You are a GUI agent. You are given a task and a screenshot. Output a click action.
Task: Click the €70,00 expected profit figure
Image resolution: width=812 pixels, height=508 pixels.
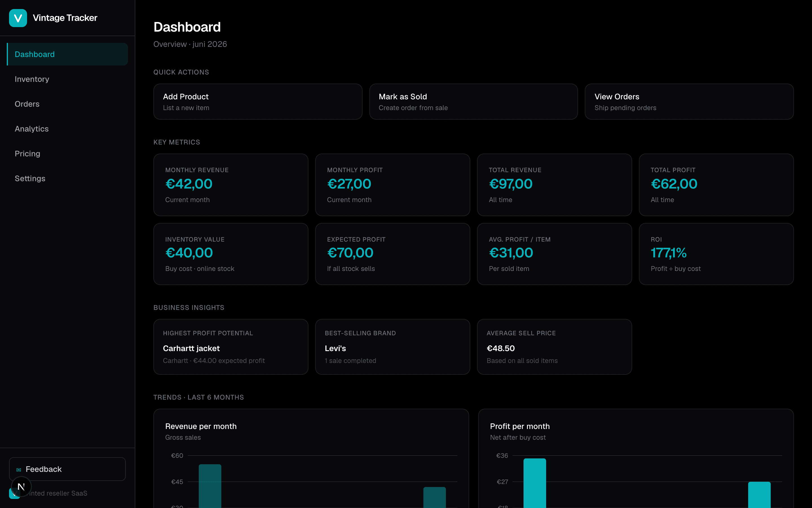[350, 253]
